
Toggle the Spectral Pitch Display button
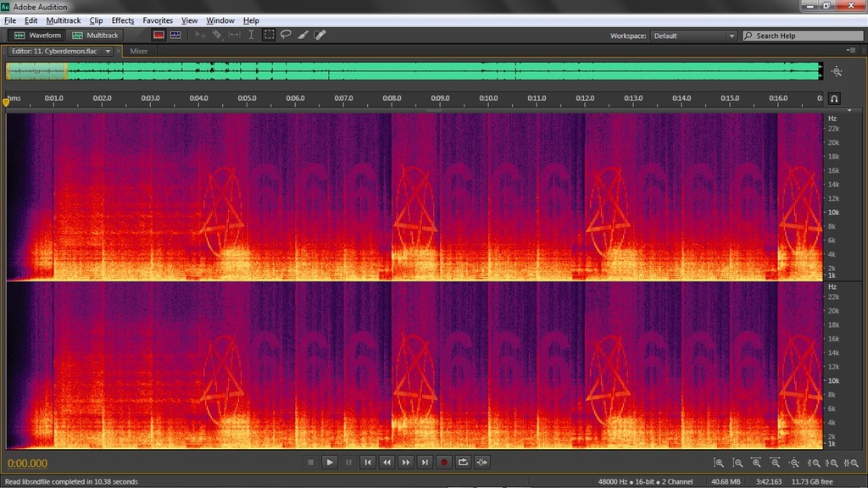(175, 35)
